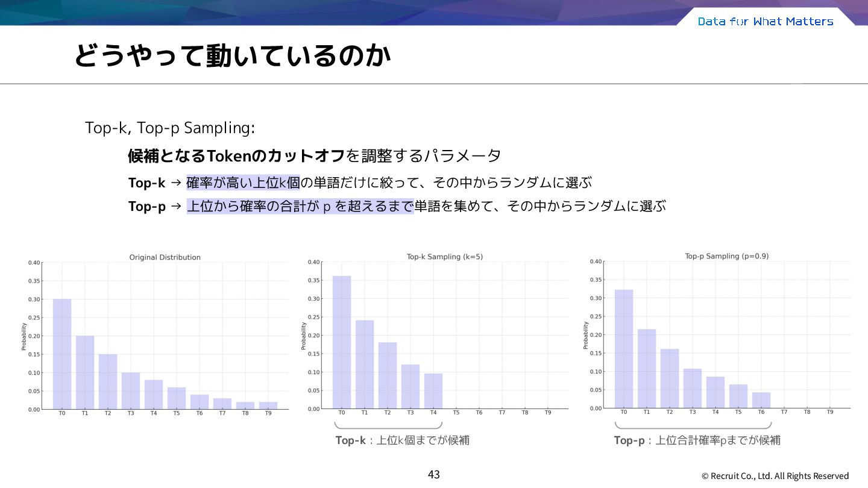Click the Probability axis label of Top-p Sampling chart
Viewport: 868px width, 488px height.
pyautogui.click(x=586, y=335)
